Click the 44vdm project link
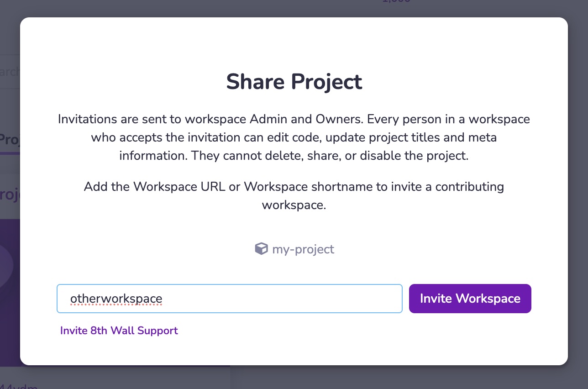Screen dimensions: 588x389 (18, 386)
